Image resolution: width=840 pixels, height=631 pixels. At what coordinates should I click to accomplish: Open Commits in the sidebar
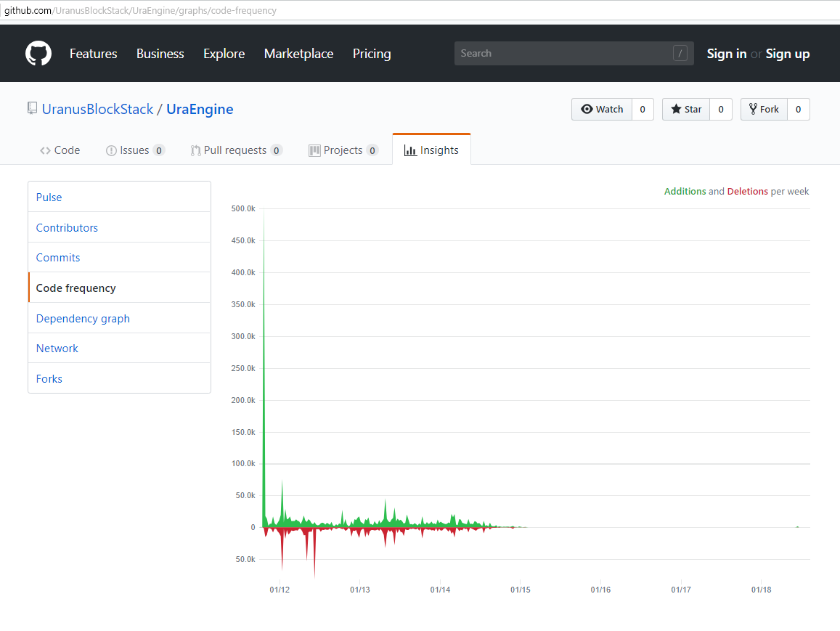click(x=120, y=258)
